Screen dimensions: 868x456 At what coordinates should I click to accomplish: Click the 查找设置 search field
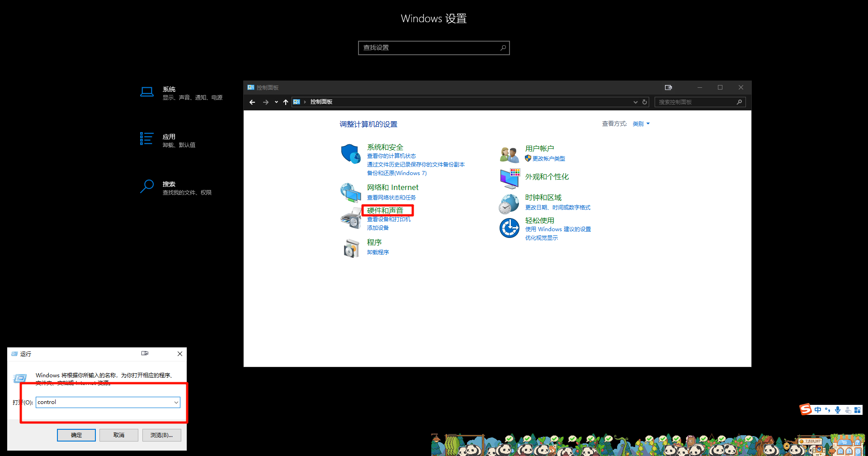(434, 48)
